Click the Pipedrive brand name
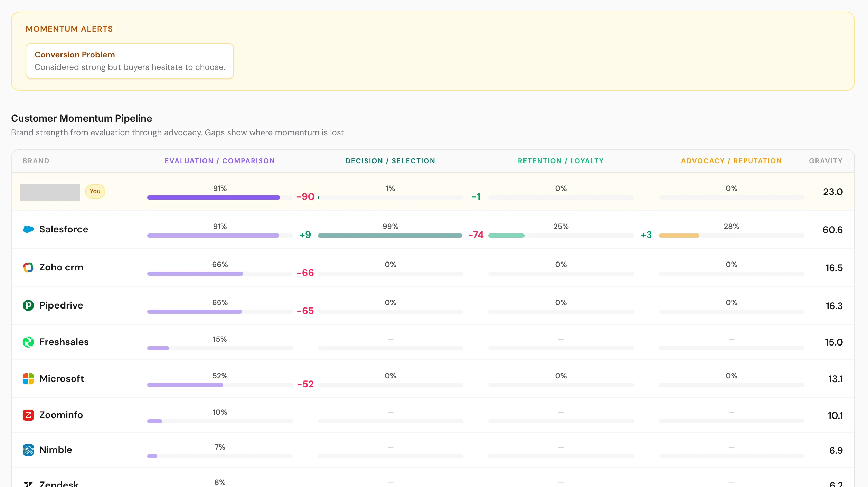The width and height of the screenshot is (868, 487). (x=61, y=305)
